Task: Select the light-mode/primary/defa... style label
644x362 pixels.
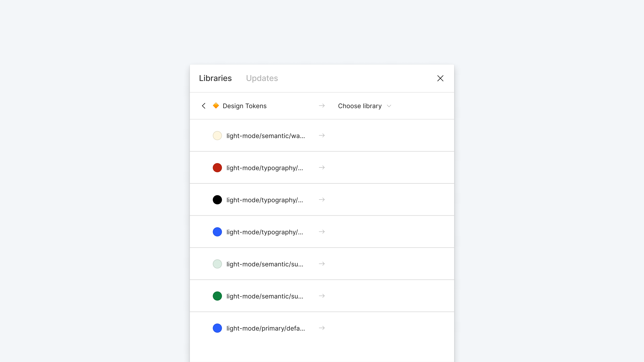Action: click(265, 328)
